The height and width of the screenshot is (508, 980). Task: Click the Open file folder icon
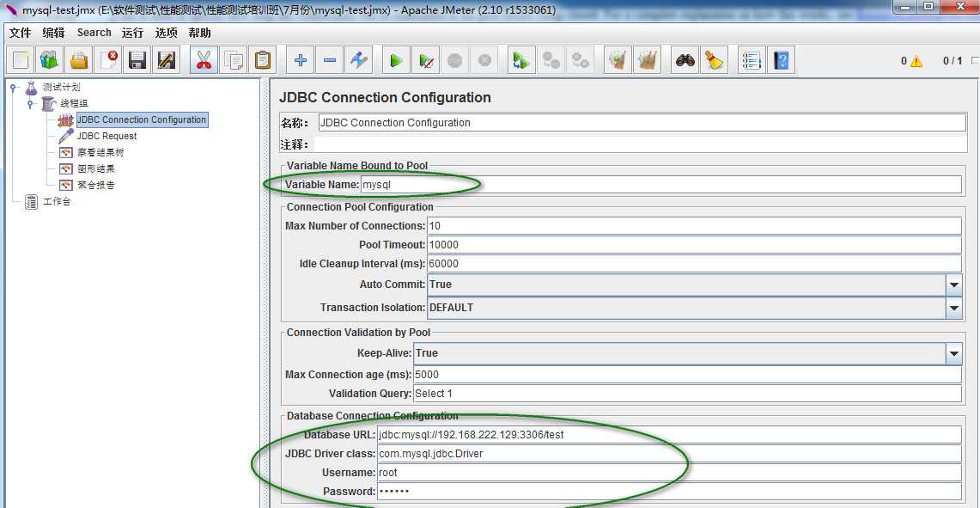pos(79,60)
